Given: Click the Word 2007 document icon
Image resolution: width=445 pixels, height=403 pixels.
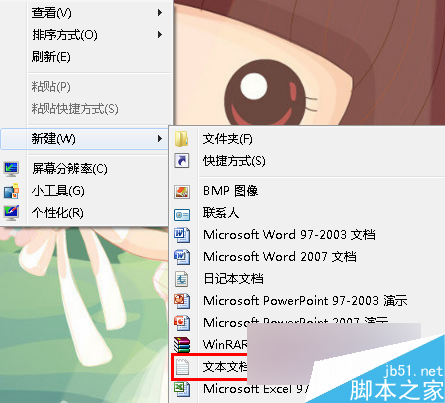Looking at the screenshot, I should 182,257.
